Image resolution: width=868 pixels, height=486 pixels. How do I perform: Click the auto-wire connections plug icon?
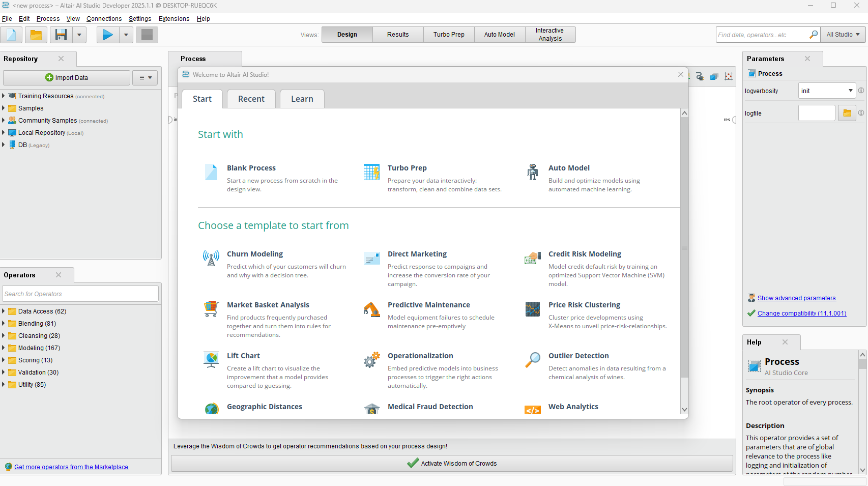click(700, 76)
